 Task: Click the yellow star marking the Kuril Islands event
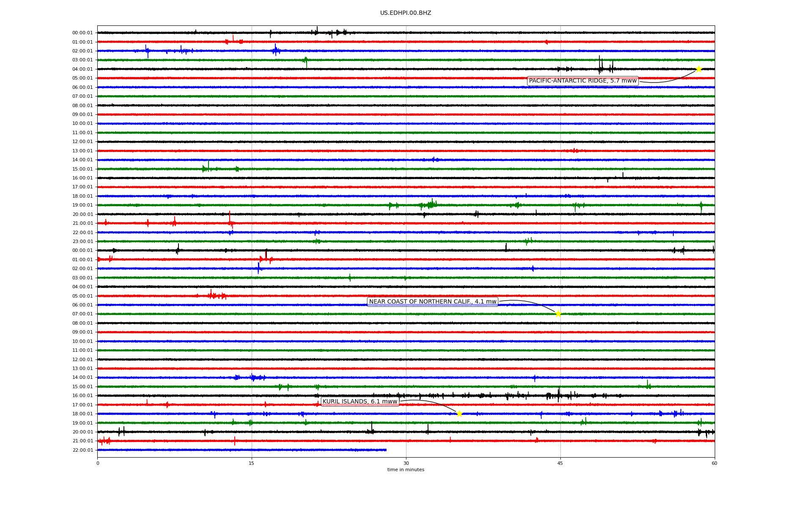click(459, 414)
